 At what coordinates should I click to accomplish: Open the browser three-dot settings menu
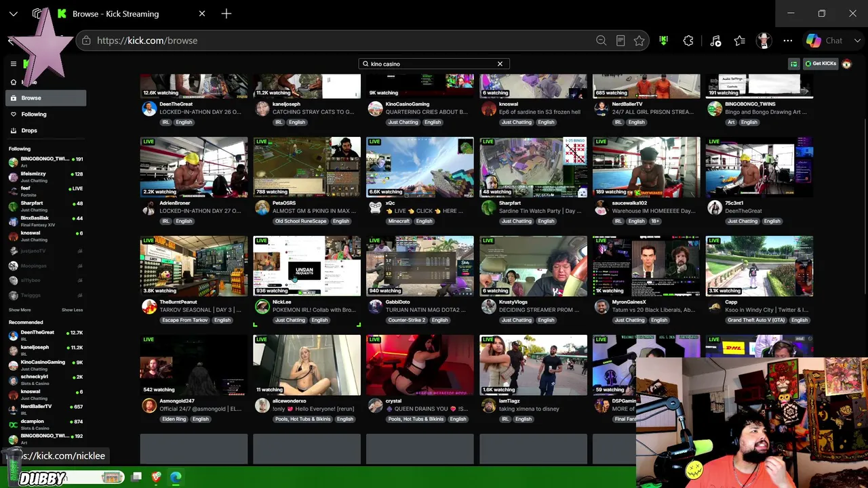tap(788, 41)
